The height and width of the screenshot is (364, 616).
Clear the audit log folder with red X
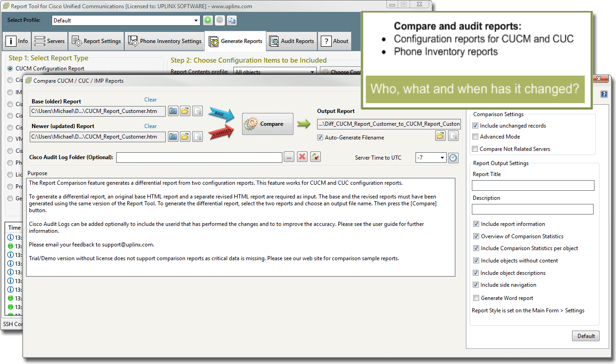[x=302, y=157]
